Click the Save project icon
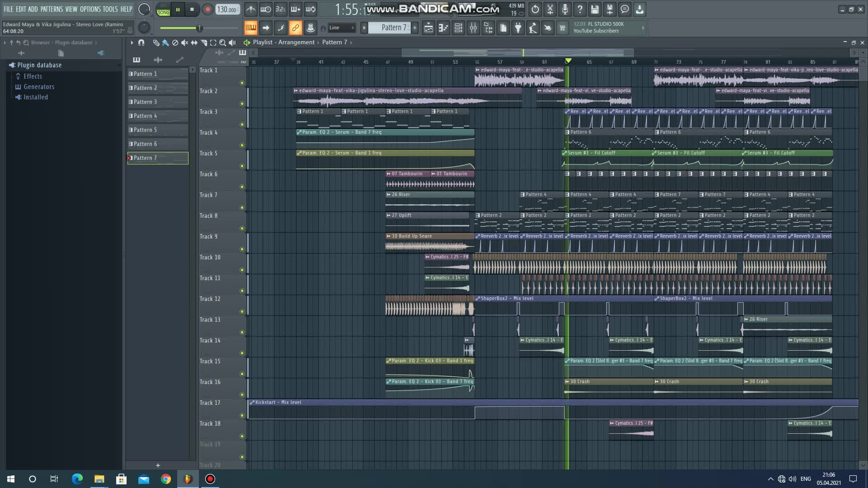This screenshot has width=868, height=488. 595,9
